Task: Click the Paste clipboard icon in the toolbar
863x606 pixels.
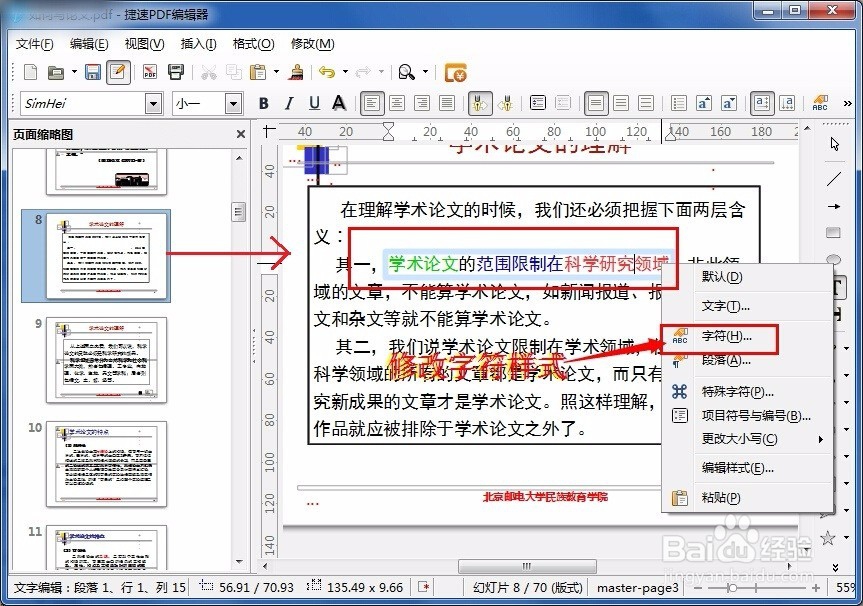Action: [258, 72]
